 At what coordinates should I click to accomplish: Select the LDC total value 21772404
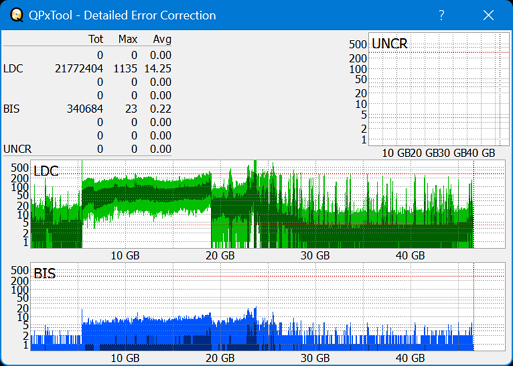[x=79, y=69]
